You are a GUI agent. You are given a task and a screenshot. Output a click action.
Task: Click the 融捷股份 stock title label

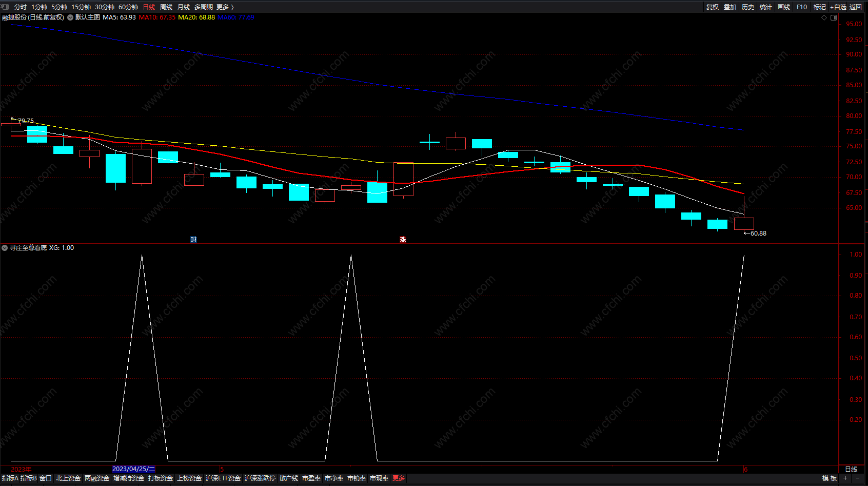(x=33, y=17)
